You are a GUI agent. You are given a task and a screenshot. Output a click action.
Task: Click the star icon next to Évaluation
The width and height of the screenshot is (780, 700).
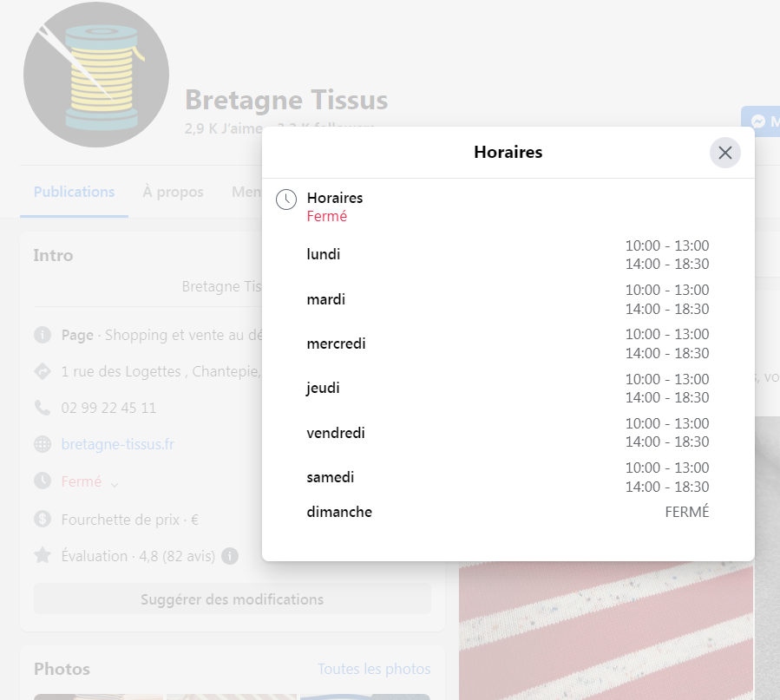click(x=43, y=555)
